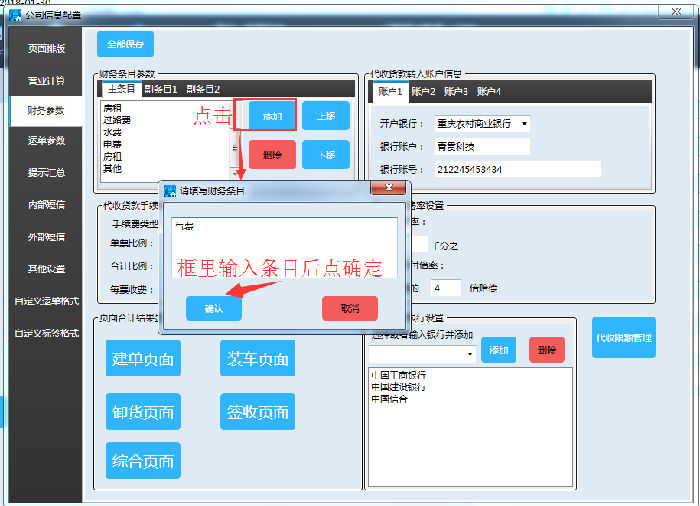Click 添加 to add a finance item
This screenshot has width=700, height=506.
[265, 115]
